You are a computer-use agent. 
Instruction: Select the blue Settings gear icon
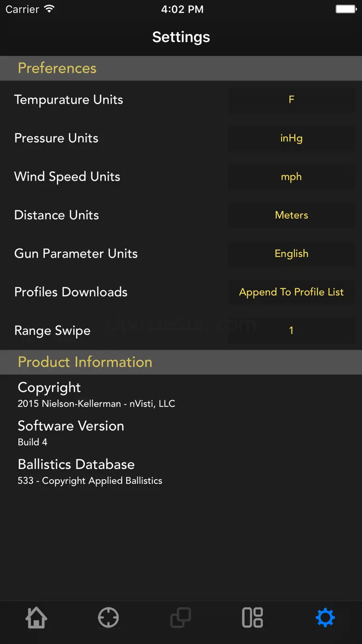[x=325, y=618]
